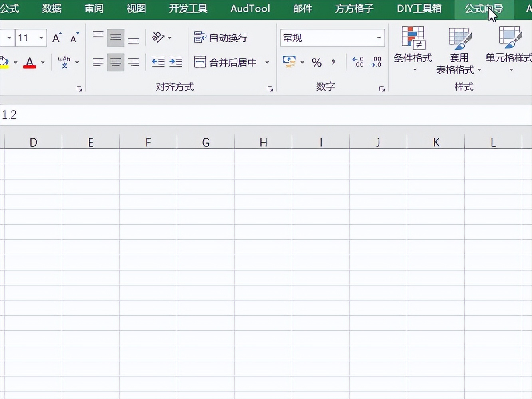
Task: Open the 对齐方式 dialog launcher
Action: (270, 89)
